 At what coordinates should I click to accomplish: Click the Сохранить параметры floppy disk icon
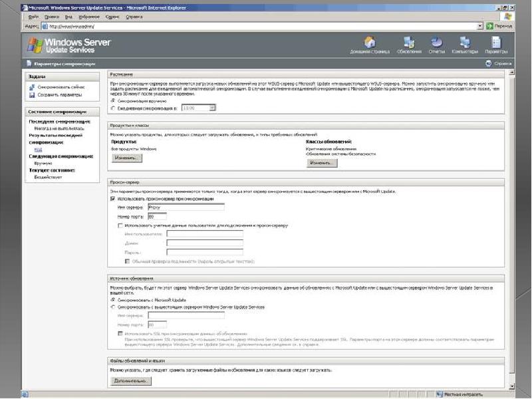pyautogui.click(x=32, y=95)
